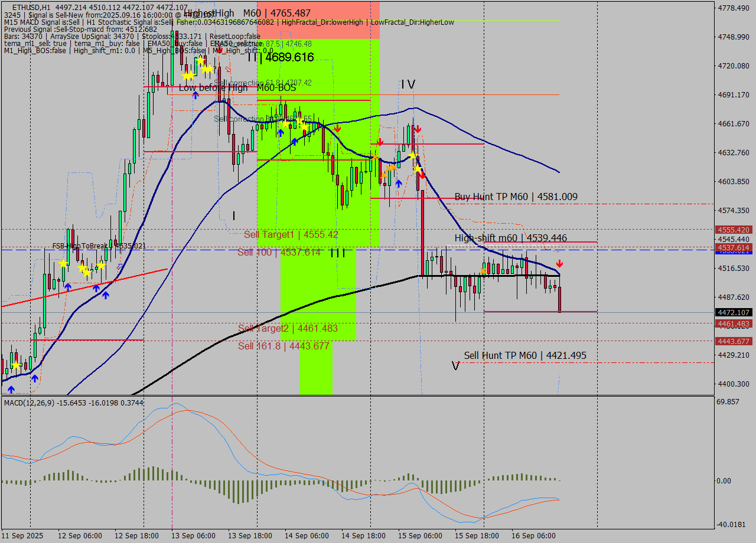Click the '14 Sep 06:00' time axis label
The height and width of the screenshot is (543, 756).
(x=307, y=536)
